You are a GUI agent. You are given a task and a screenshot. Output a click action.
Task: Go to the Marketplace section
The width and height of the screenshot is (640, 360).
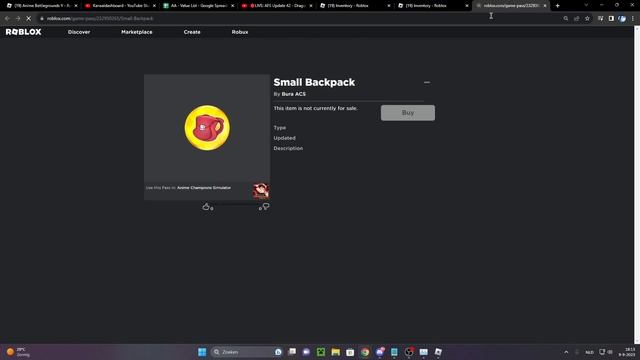click(x=137, y=32)
